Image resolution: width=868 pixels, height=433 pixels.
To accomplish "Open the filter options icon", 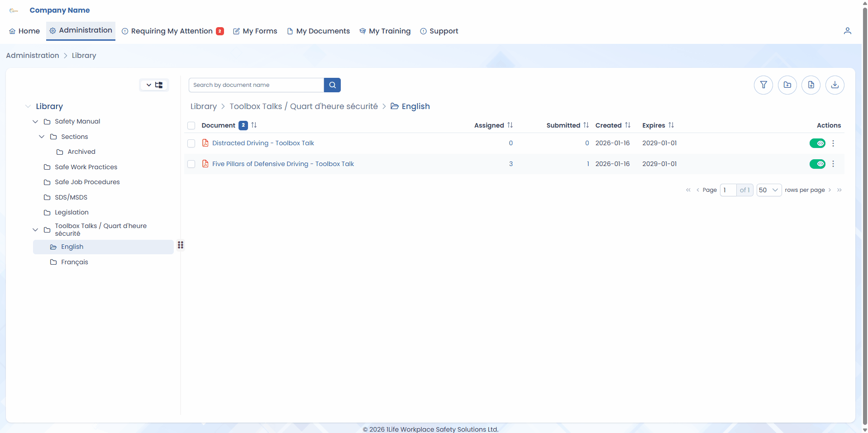I will 763,85.
